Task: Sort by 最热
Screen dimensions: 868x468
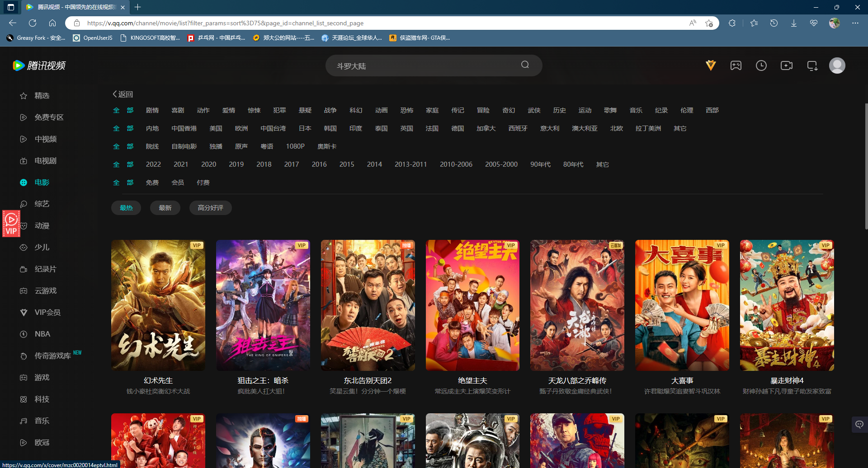Action: coord(126,208)
